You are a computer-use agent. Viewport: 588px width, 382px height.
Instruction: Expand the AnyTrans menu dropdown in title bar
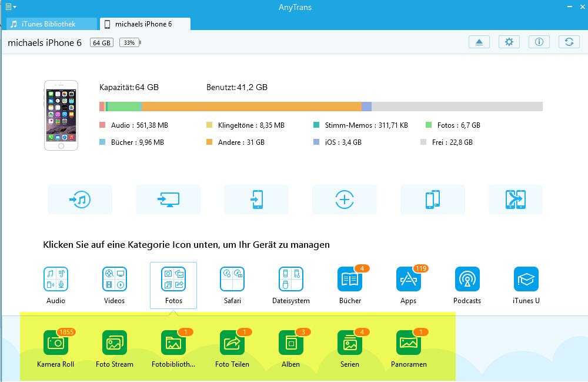(10, 6)
